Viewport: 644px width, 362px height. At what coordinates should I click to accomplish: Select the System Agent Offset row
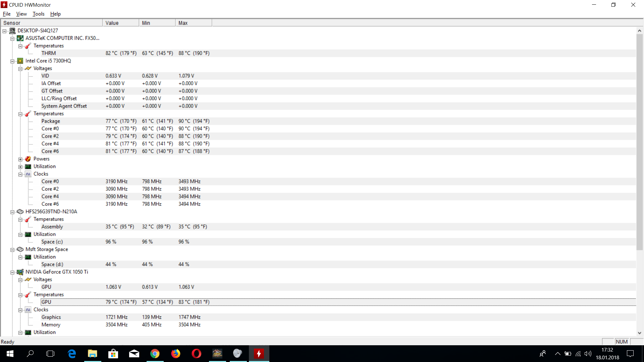coord(338,106)
